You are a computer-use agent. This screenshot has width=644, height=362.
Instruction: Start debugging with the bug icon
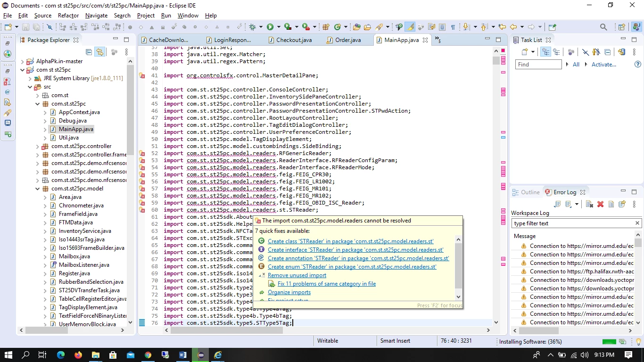tap(253, 27)
